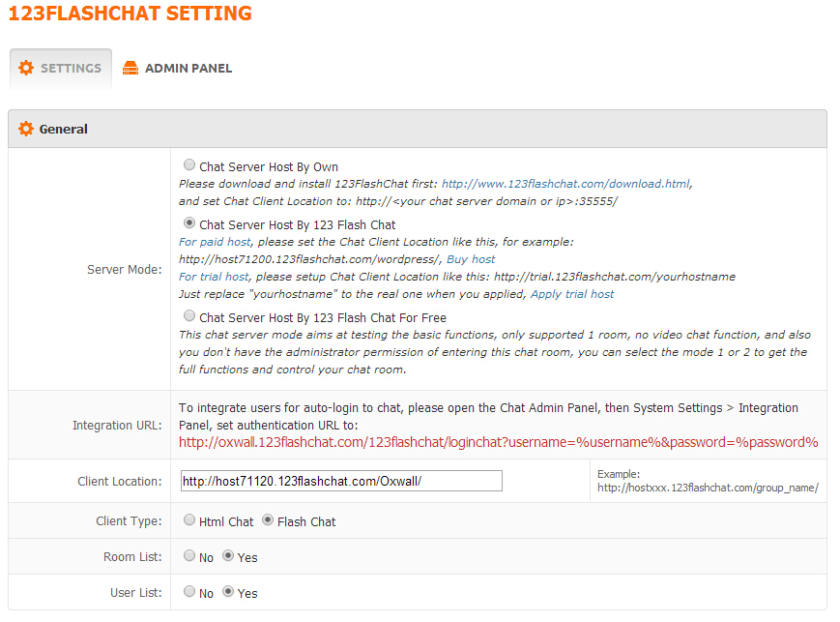
Task: Choose 123 Flash Chat For Free mode
Action: [189, 316]
